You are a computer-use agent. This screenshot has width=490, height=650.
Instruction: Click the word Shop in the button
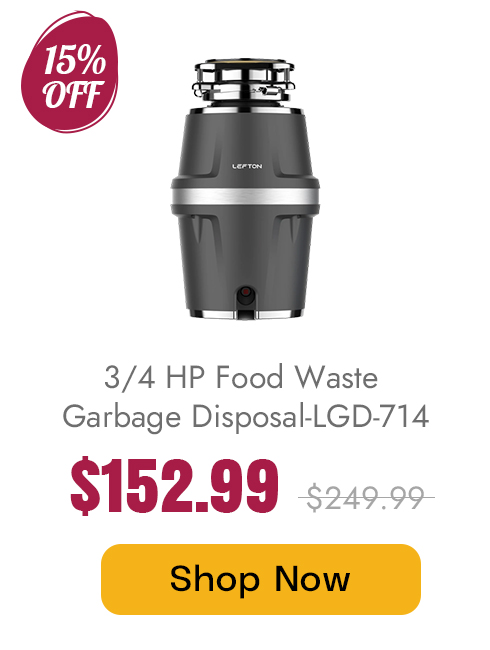(x=215, y=580)
